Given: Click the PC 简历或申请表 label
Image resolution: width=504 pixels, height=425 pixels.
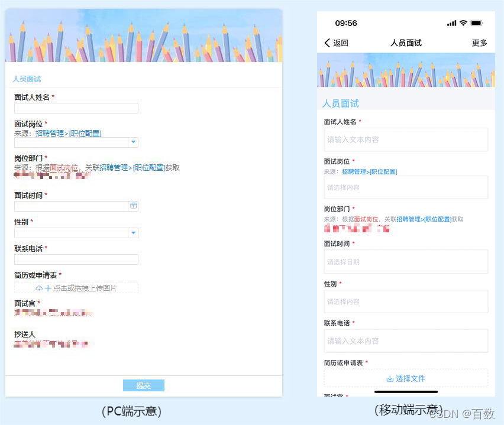Looking at the screenshot, I should tap(35, 275).
